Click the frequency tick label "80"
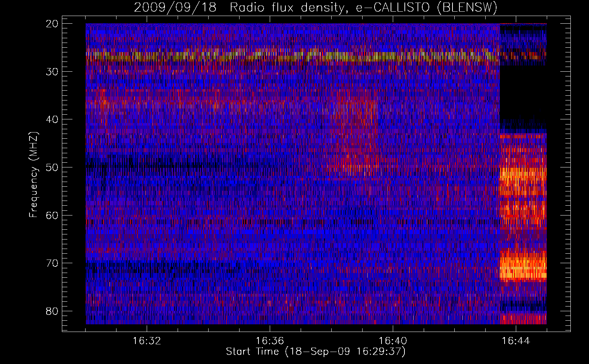589x364 pixels. [x=52, y=311]
